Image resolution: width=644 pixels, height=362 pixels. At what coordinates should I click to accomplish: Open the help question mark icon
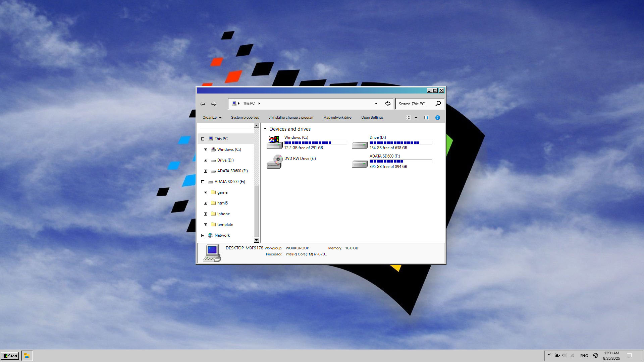437,118
